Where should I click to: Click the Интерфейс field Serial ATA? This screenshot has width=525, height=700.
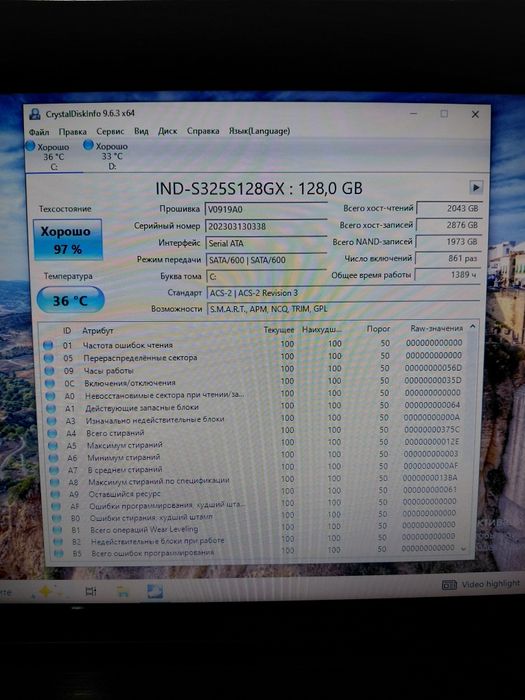pyautogui.click(x=266, y=243)
